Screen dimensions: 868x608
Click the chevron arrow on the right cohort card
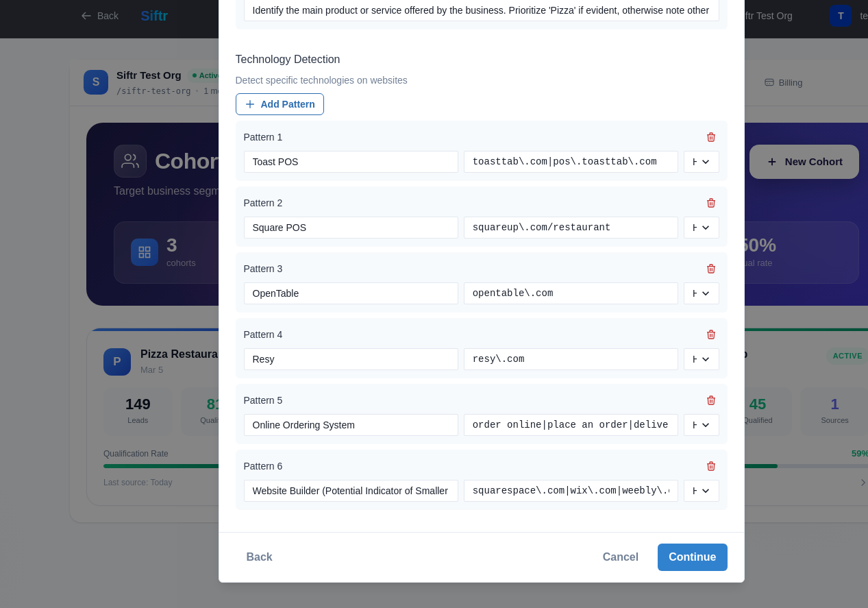863,483
